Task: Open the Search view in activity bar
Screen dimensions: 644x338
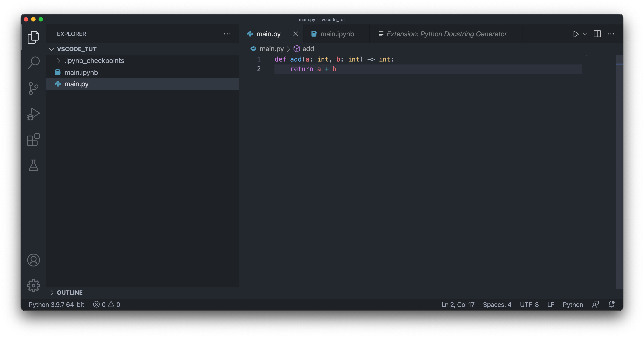Action: (34, 62)
